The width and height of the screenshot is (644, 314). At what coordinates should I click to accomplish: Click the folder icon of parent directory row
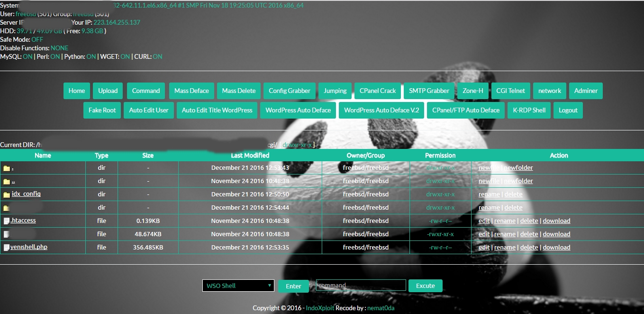coord(6,181)
